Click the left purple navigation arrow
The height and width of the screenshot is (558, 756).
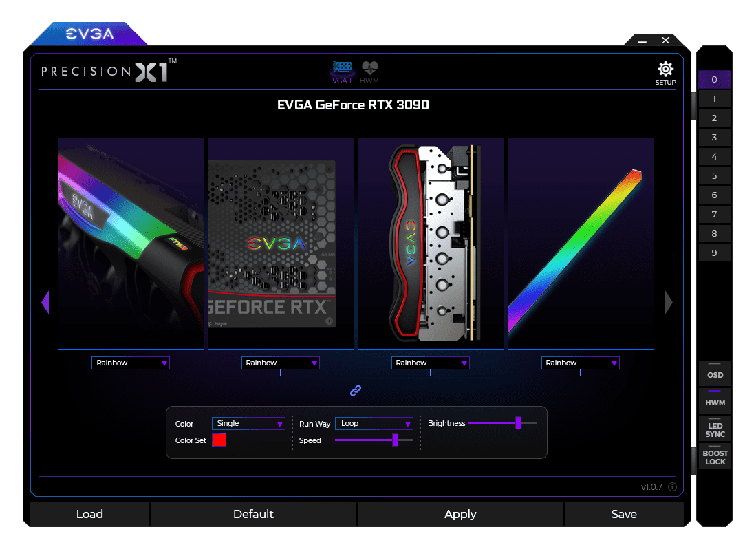46,302
